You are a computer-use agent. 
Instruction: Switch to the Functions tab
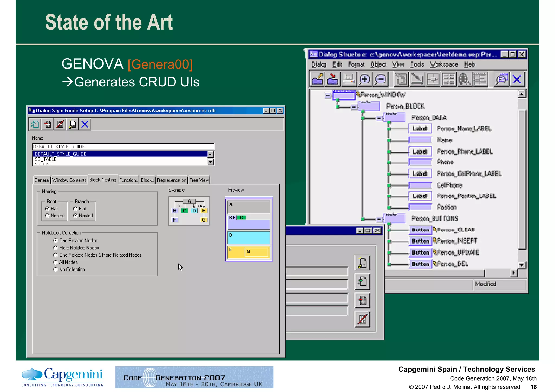[x=128, y=180]
